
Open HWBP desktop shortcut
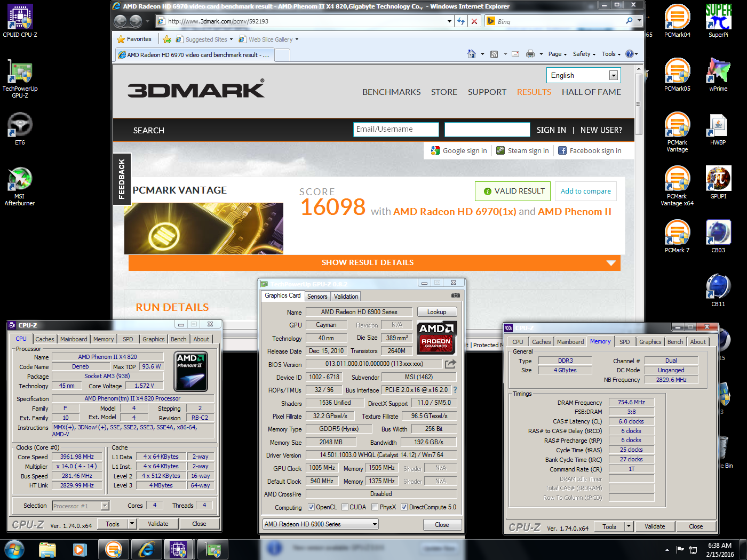pos(718,129)
